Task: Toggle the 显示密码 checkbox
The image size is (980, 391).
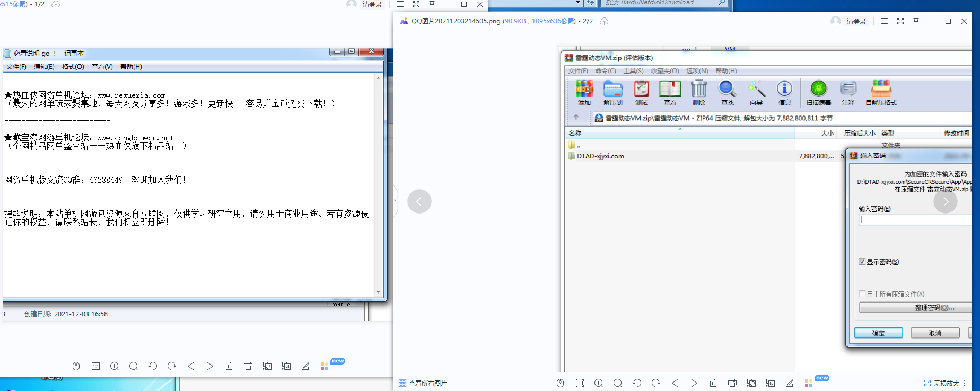Action: pos(862,262)
